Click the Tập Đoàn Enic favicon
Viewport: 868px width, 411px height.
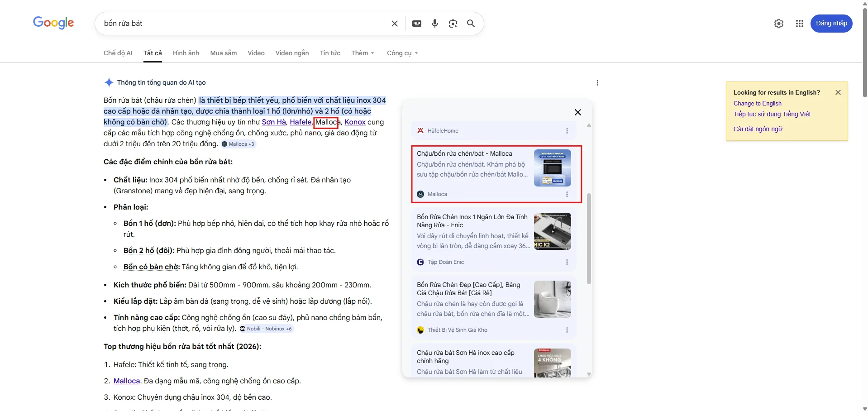tap(420, 262)
